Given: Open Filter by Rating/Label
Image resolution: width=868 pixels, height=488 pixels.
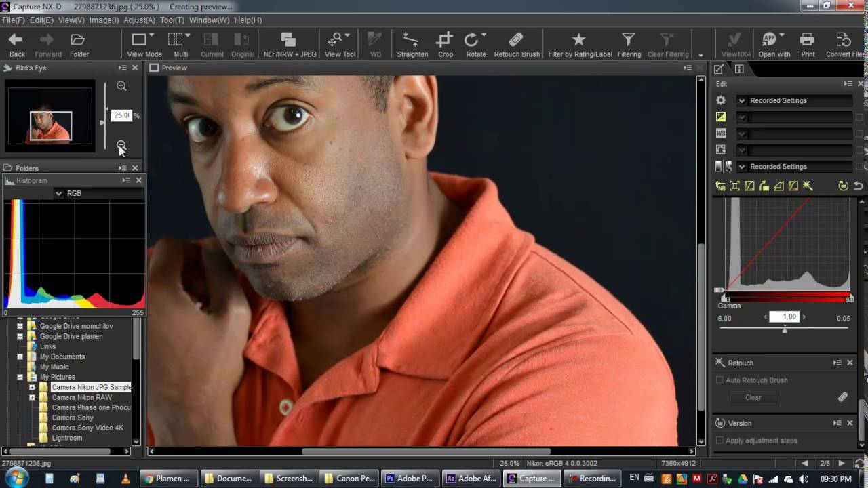Looking at the screenshot, I should click(x=579, y=44).
